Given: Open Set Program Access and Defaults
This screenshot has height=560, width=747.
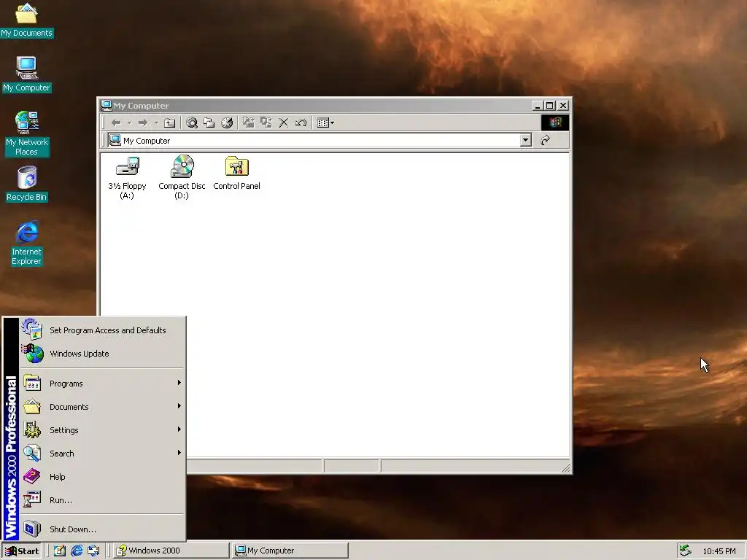Looking at the screenshot, I should click(x=102, y=330).
